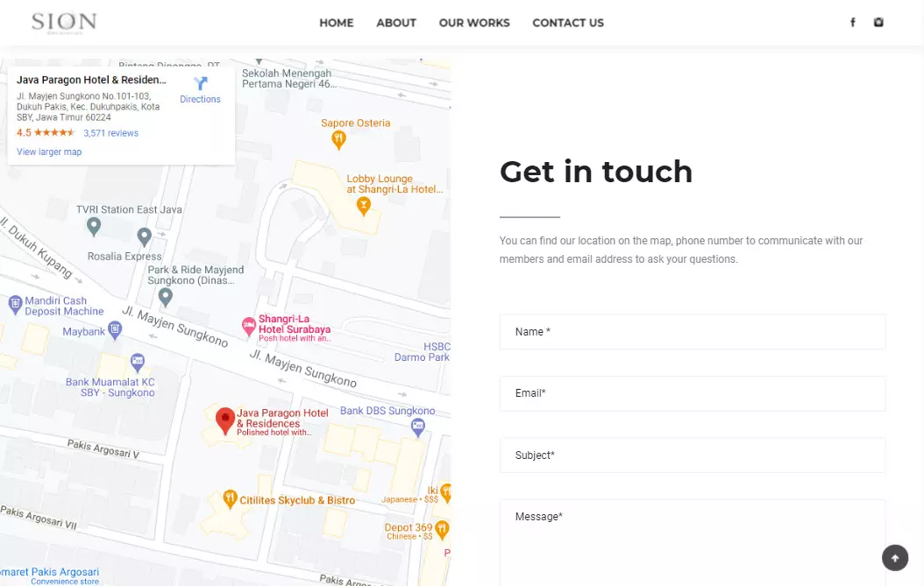
Task: Click the Iki Japanese restaurant marker
Action: point(446,493)
